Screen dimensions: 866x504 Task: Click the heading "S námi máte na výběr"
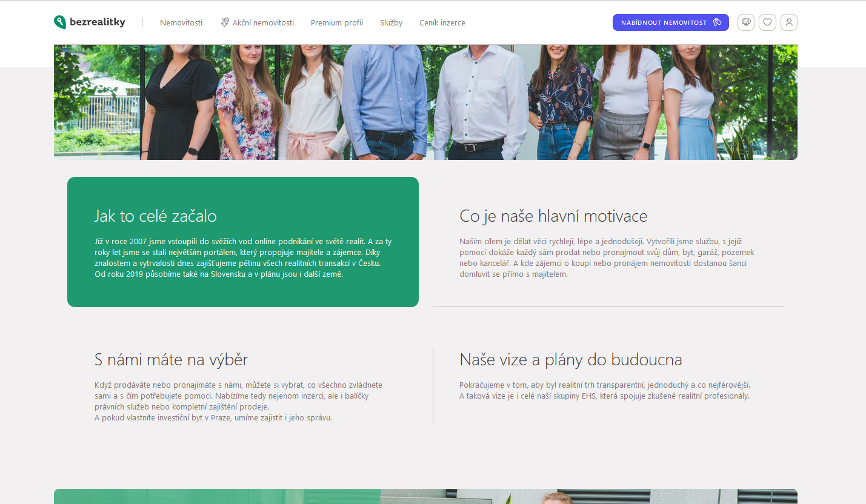pyautogui.click(x=172, y=360)
